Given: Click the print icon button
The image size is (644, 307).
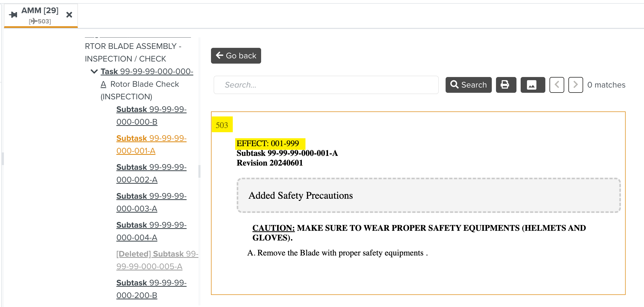Looking at the screenshot, I should tap(506, 85).
